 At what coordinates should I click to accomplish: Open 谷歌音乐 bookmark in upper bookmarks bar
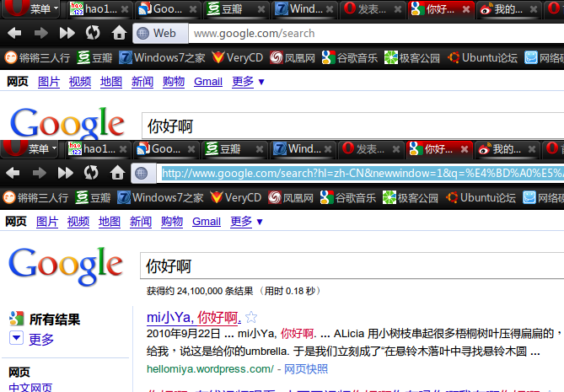tap(350, 57)
